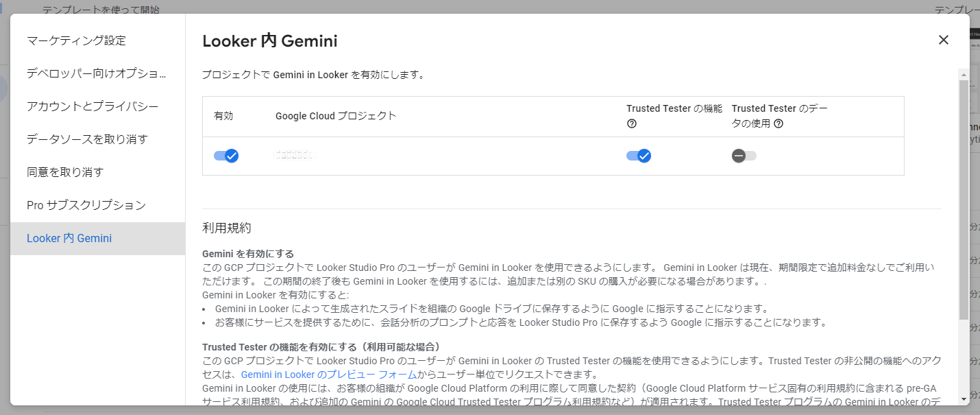The image size is (980, 415).
Task: Open the Gemini in Looker のプレビュー フォーム link
Action: tap(329, 375)
